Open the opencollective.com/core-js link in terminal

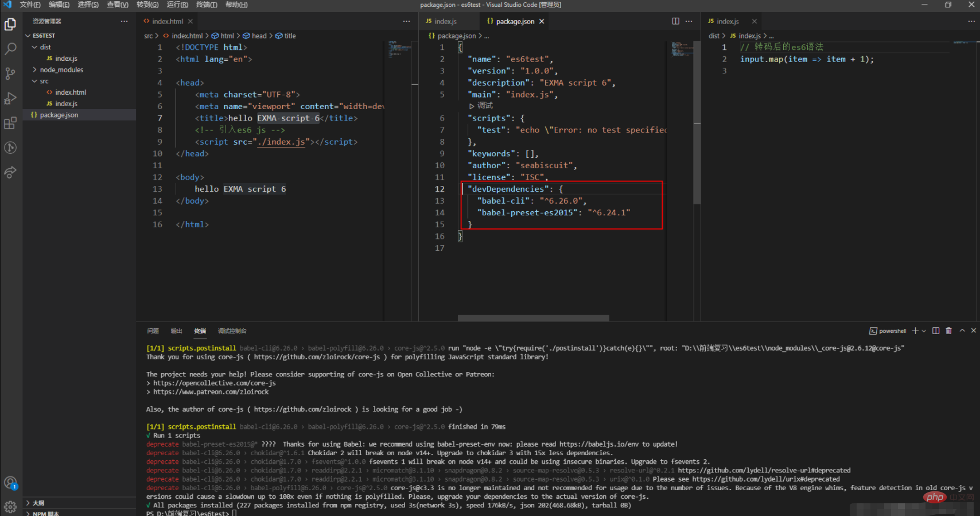coord(214,383)
